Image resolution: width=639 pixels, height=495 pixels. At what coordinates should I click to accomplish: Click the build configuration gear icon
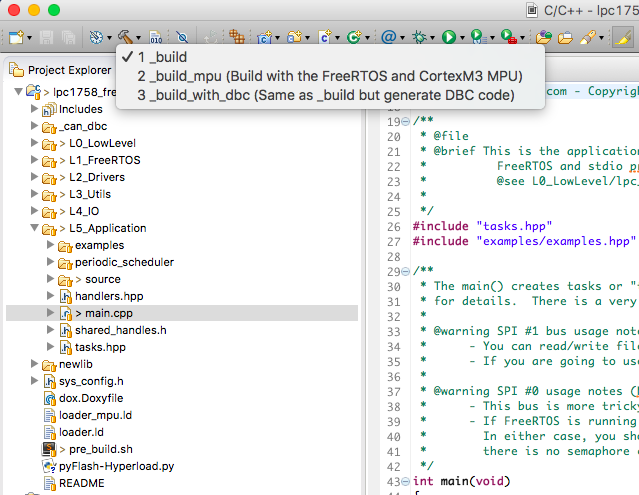(x=96, y=37)
